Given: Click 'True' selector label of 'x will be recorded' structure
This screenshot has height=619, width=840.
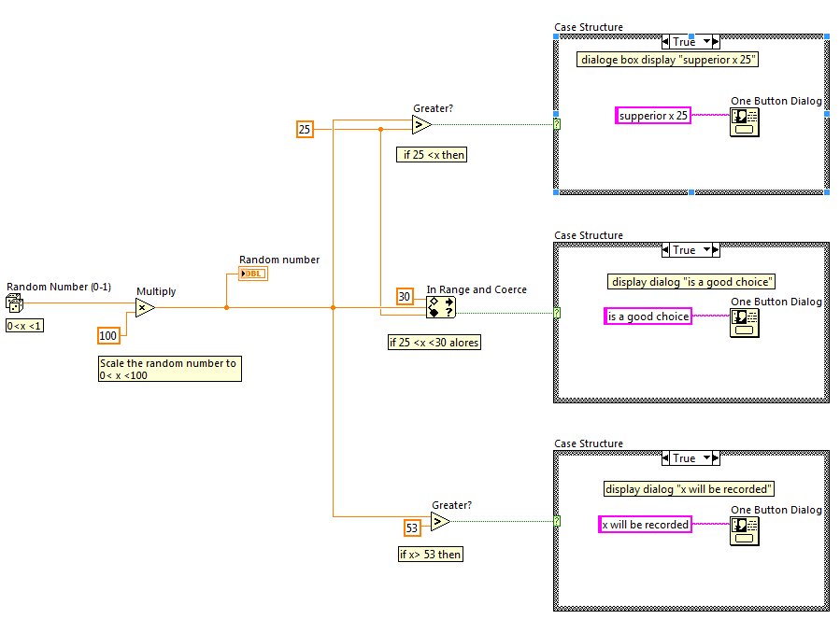Looking at the screenshot, I should [684, 458].
